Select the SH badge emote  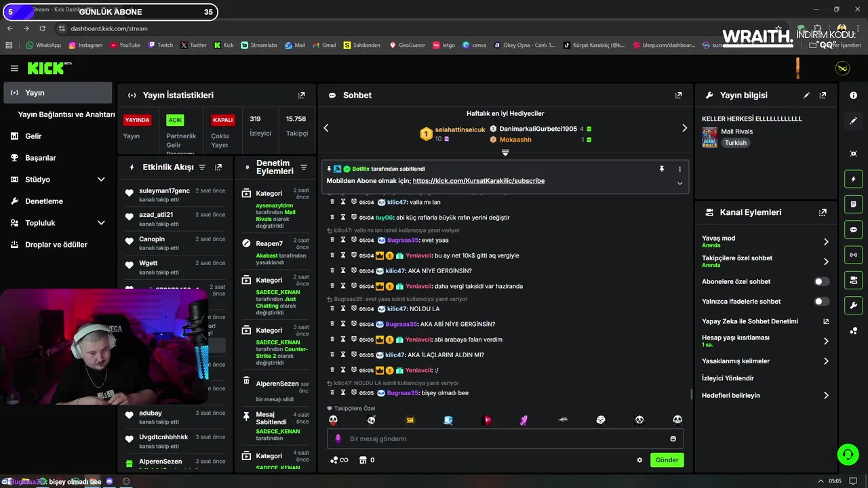coord(410,420)
